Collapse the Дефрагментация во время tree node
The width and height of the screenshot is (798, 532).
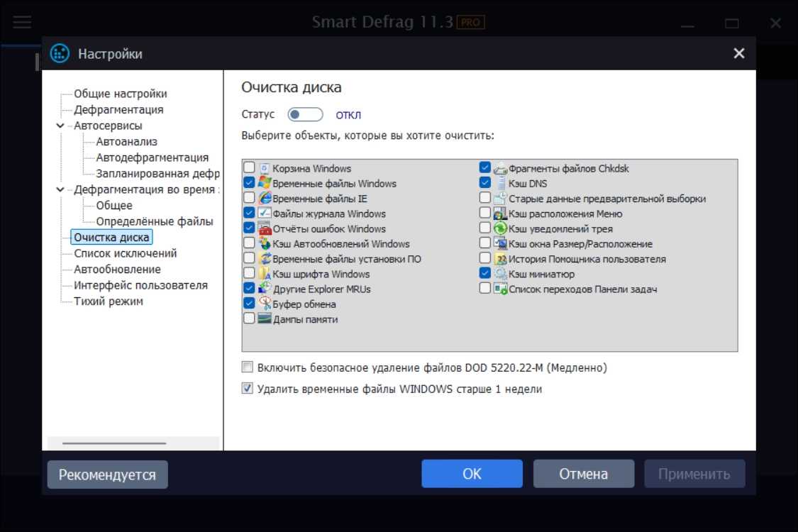tap(60, 189)
